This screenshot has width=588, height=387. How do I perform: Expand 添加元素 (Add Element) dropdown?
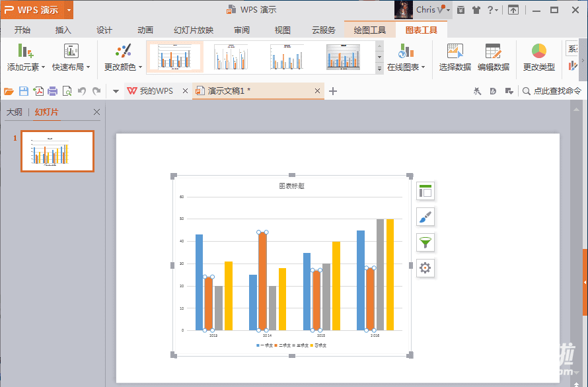point(26,67)
